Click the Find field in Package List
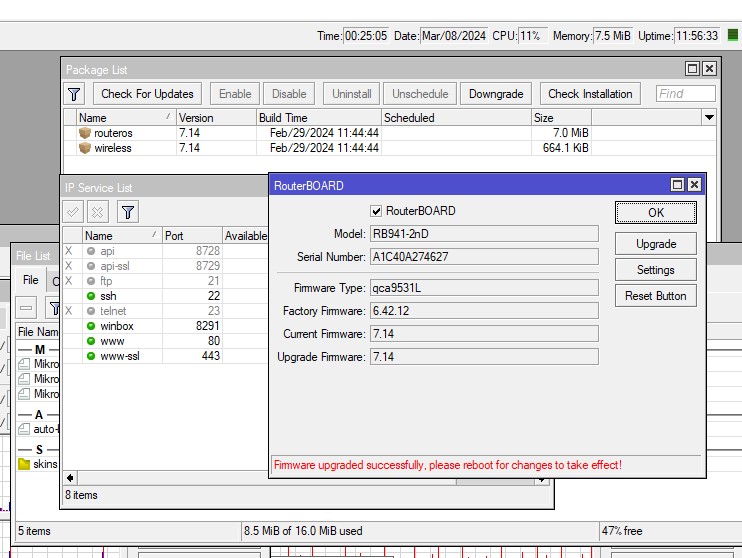742x558 pixels. [685, 94]
